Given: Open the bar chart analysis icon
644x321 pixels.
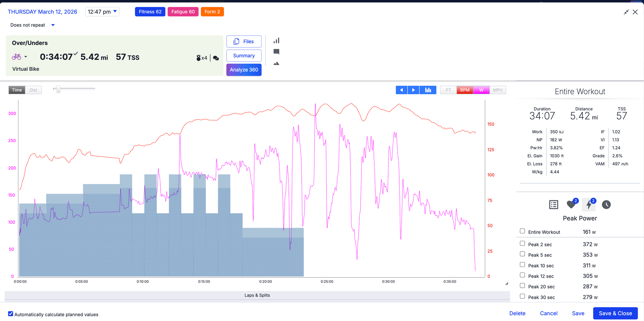Looking at the screenshot, I should point(276,41).
